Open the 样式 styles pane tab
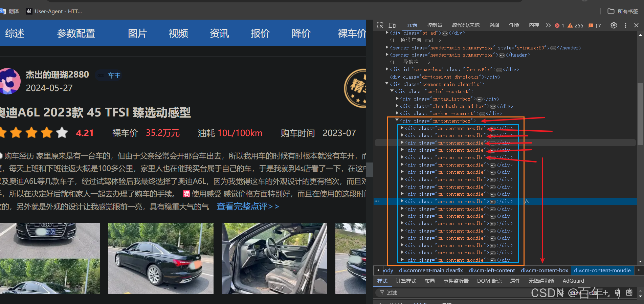Screen dimensions: 644x304 382,281
